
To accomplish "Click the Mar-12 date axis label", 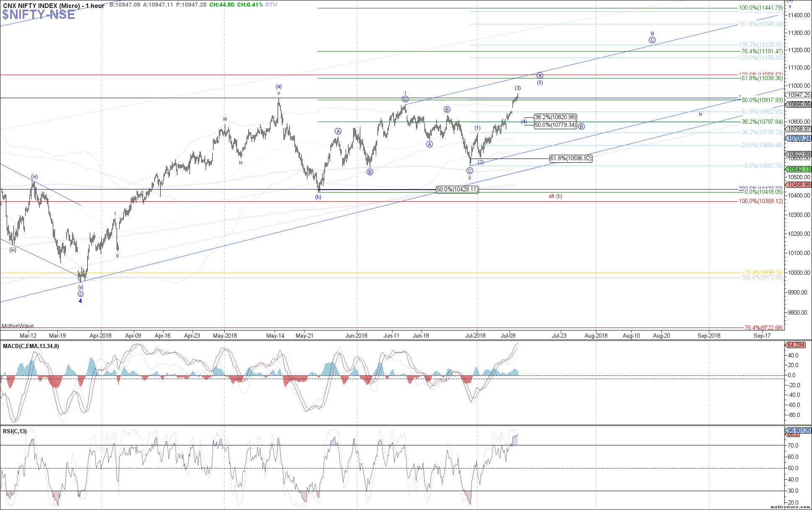I will point(28,336).
